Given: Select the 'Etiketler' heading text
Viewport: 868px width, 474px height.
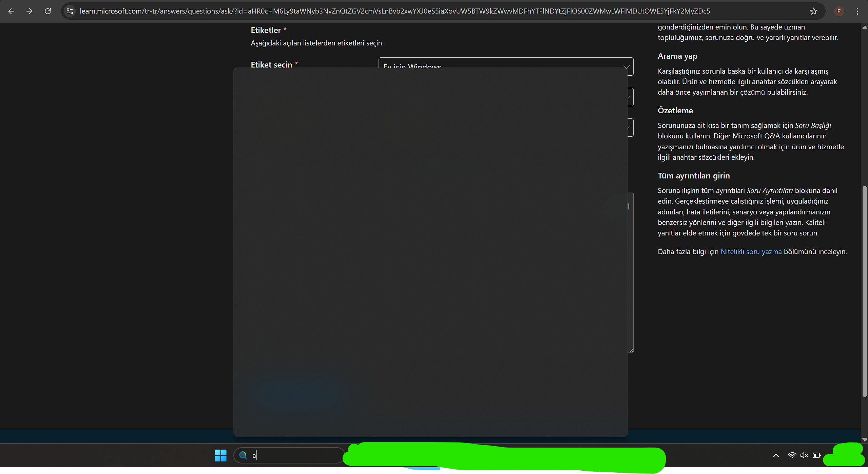Looking at the screenshot, I should [266, 30].
